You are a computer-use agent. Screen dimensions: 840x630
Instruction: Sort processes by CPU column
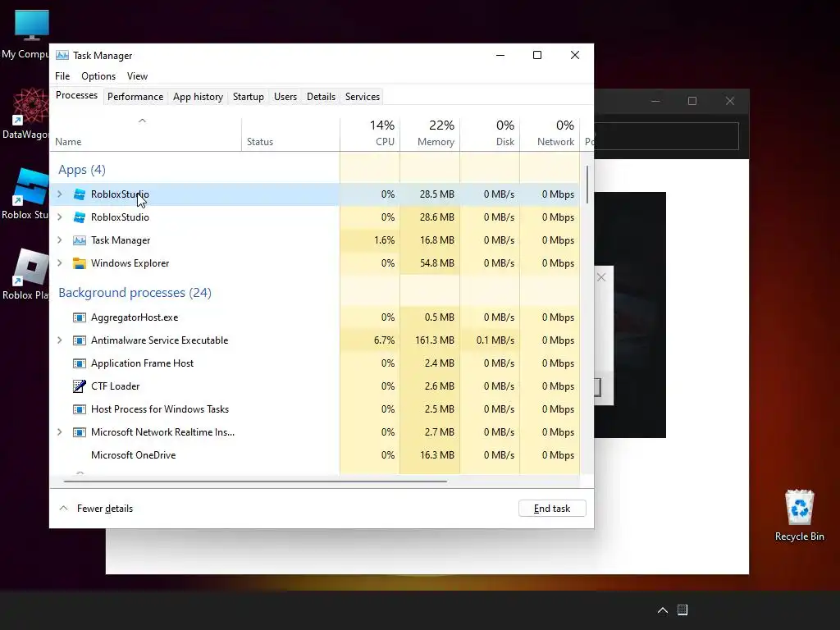[x=370, y=133]
